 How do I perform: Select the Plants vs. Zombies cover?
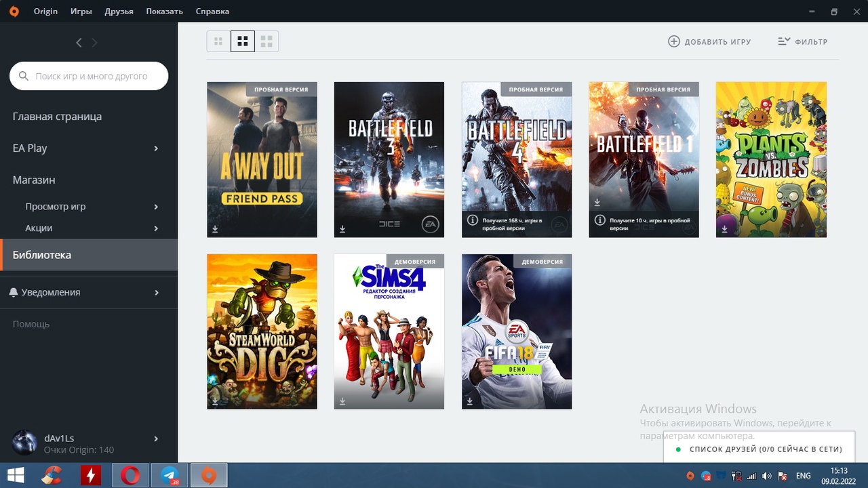tap(771, 160)
